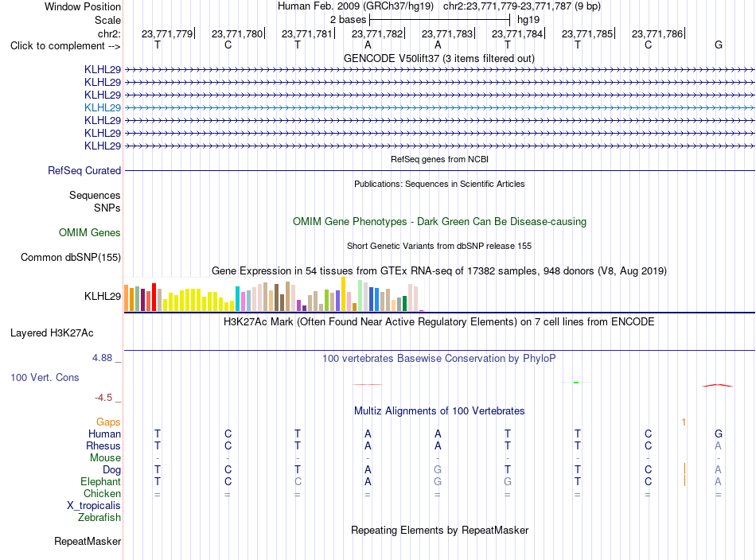The height and width of the screenshot is (560, 756).
Task: Click the 'Mouse' alignment row label
Action: [105, 458]
